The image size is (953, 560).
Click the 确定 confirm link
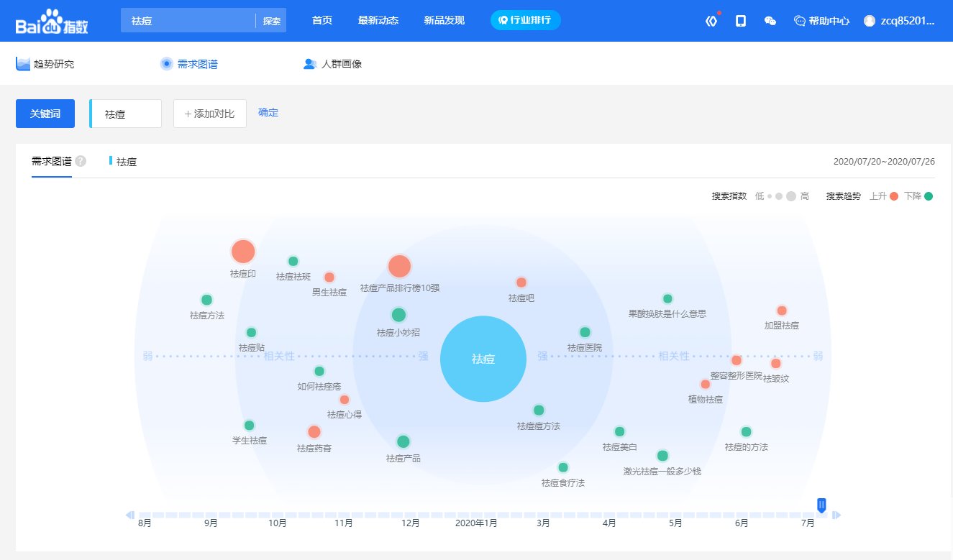pyautogui.click(x=268, y=112)
